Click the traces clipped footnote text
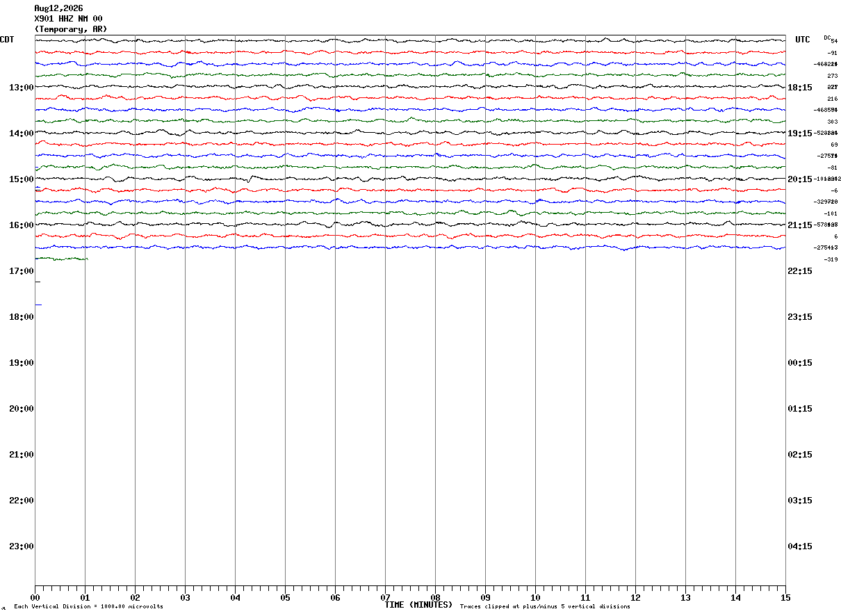This screenshot has width=841, height=616. point(545,607)
